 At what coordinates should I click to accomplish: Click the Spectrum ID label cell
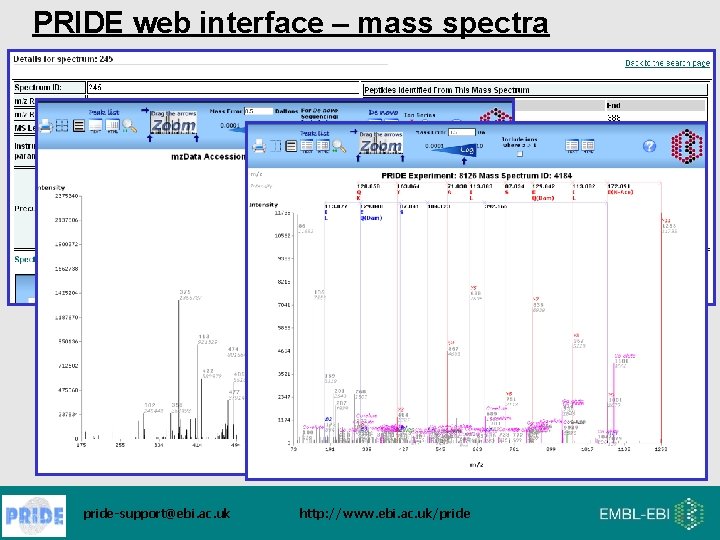pyautogui.click(x=49, y=87)
